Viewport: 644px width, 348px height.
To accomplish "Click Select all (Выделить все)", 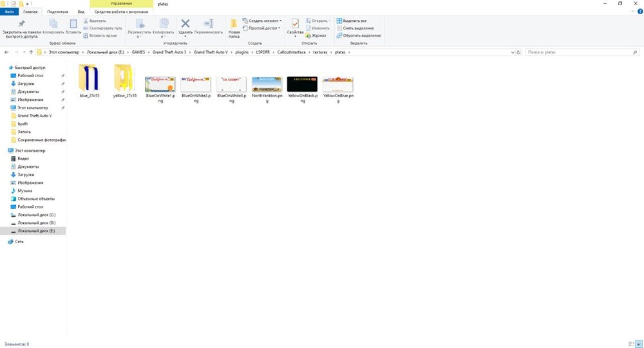I will point(352,21).
